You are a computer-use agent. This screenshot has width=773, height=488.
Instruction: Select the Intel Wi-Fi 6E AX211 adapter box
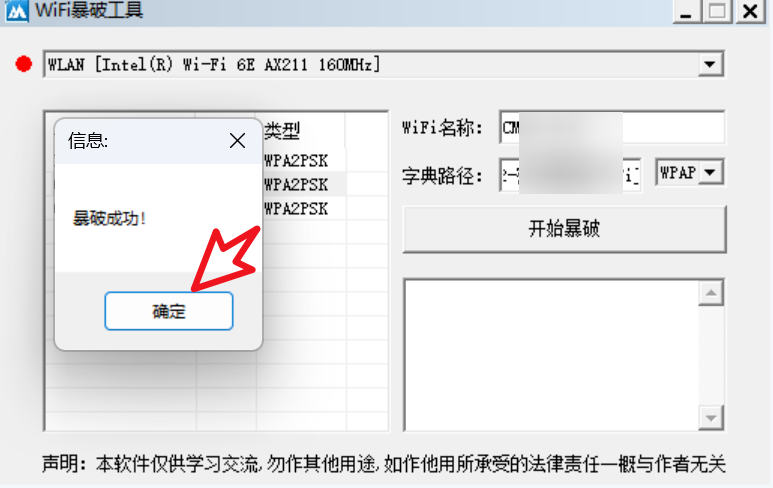[x=384, y=64]
